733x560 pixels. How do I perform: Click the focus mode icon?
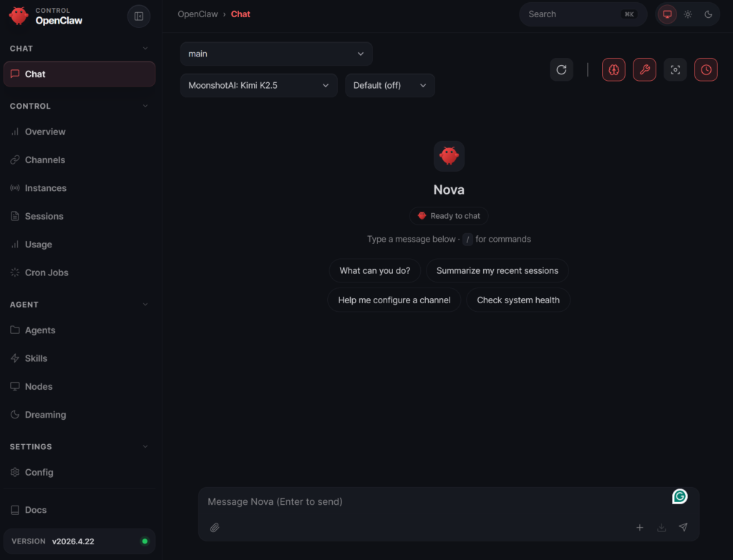click(x=675, y=69)
